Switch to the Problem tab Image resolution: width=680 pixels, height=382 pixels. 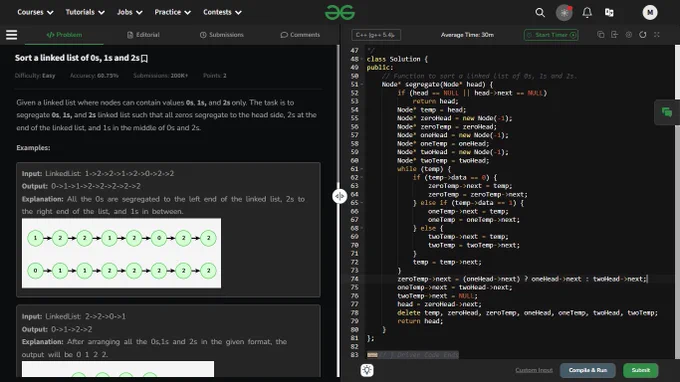64,35
